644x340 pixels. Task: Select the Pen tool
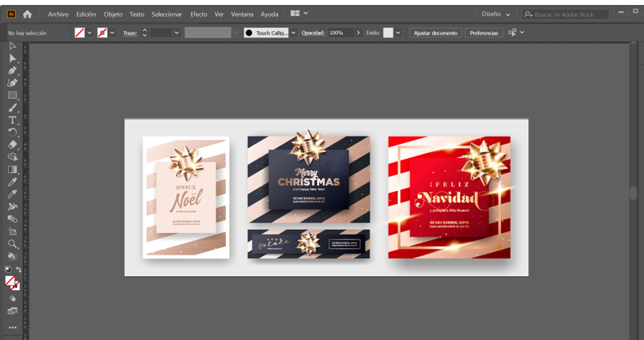click(12, 71)
